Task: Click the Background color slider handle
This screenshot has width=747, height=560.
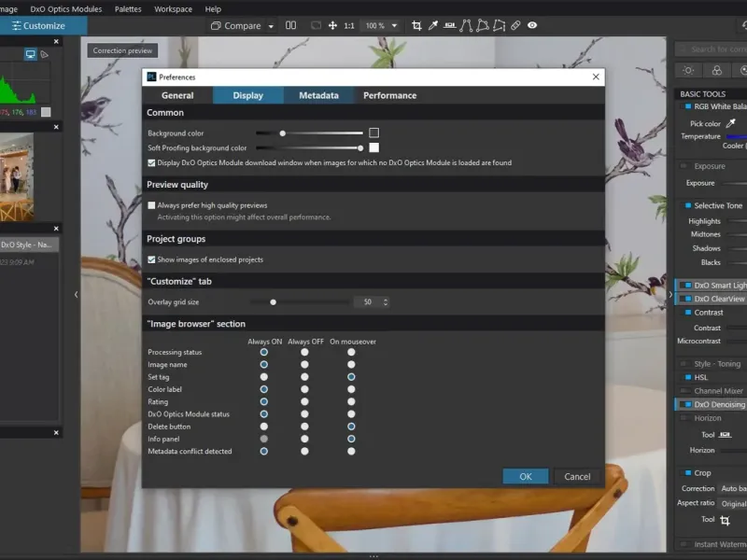Action: 283,133
